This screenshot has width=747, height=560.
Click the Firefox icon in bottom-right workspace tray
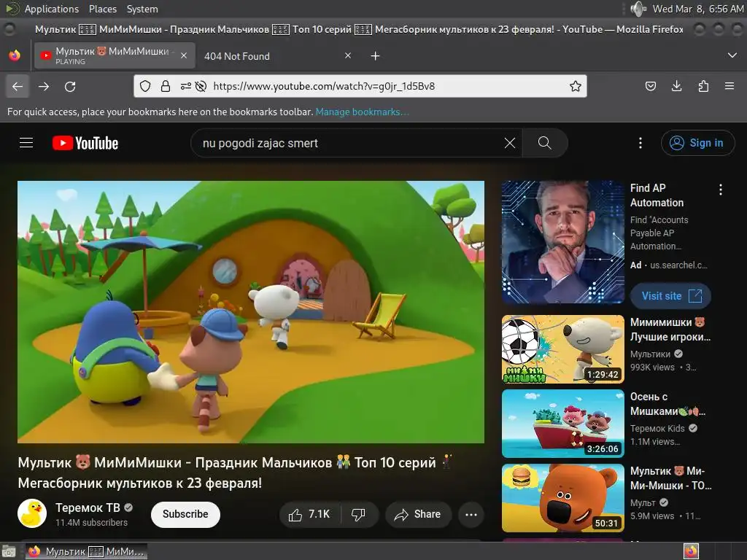692,551
